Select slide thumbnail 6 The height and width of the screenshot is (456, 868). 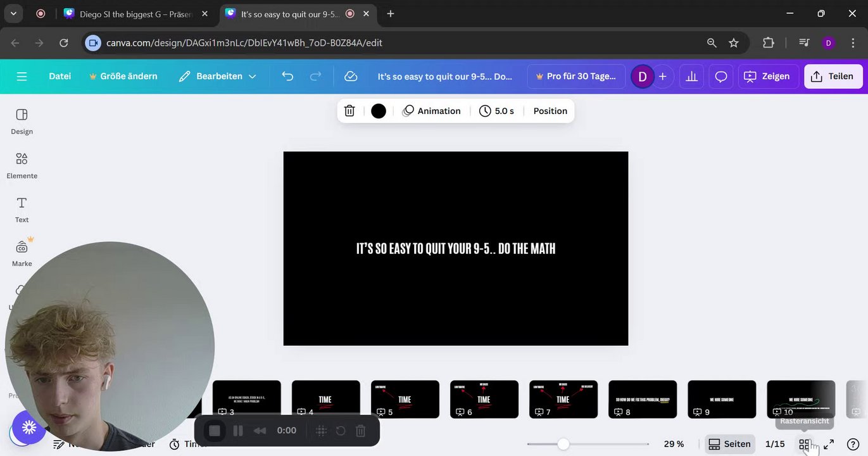(x=484, y=399)
